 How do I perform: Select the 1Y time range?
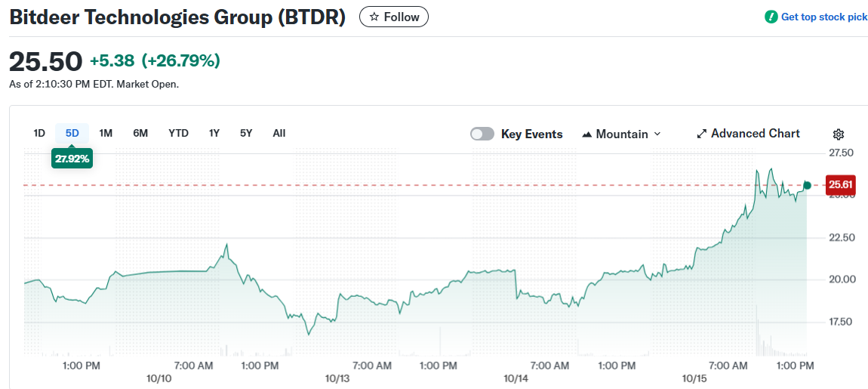pyautogui.click(x=214, y=133)
